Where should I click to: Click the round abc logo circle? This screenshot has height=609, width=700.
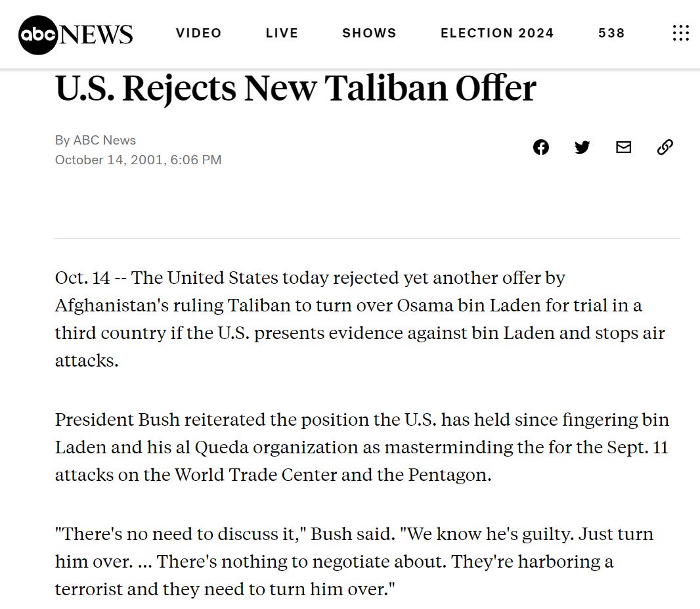38,35
